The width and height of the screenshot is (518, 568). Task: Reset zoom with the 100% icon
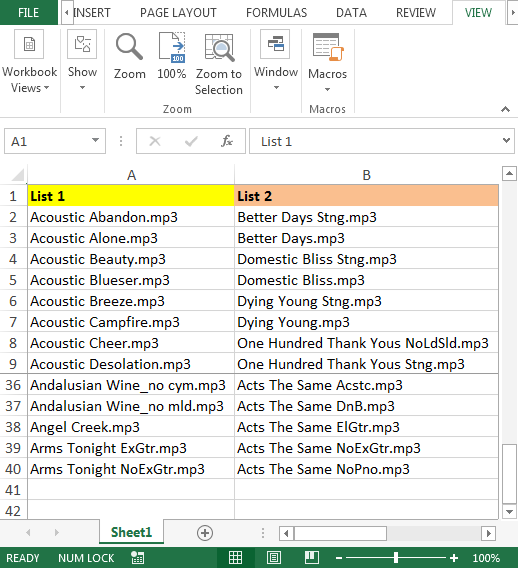coord(172,47)
